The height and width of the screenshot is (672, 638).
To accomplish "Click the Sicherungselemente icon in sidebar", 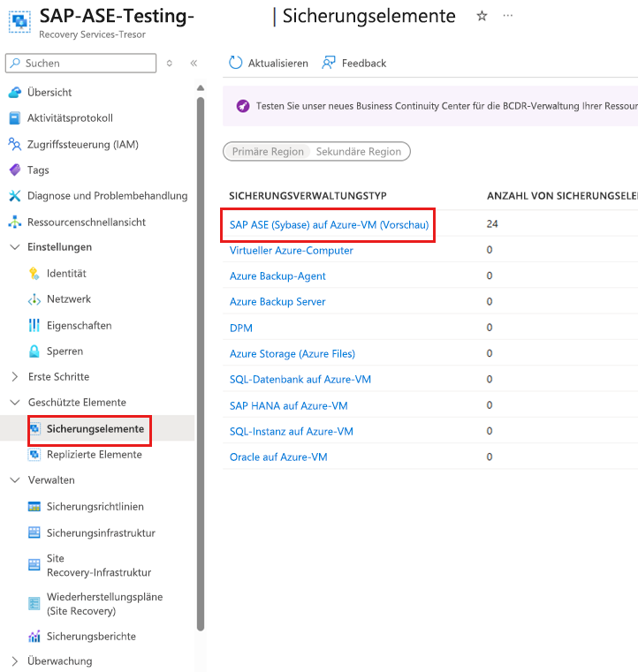I will pyautogui.click(x=35, y=428).
